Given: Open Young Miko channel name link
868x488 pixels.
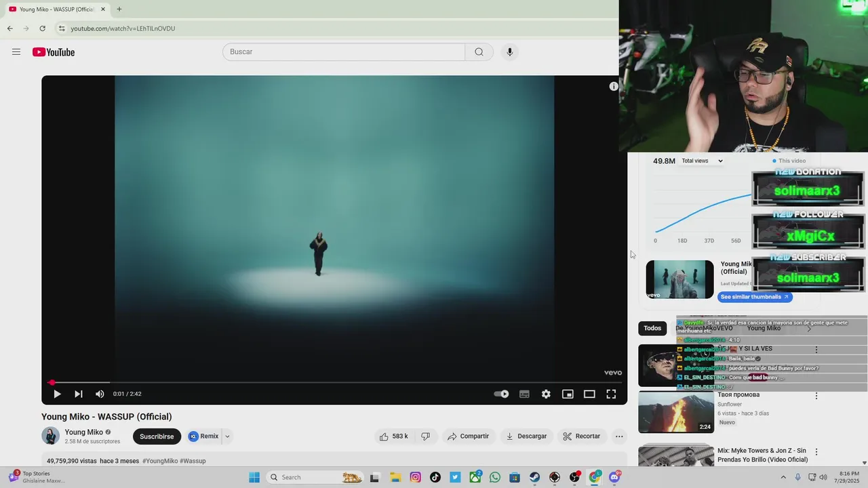Looking at the screenshot, I should 84,432.
